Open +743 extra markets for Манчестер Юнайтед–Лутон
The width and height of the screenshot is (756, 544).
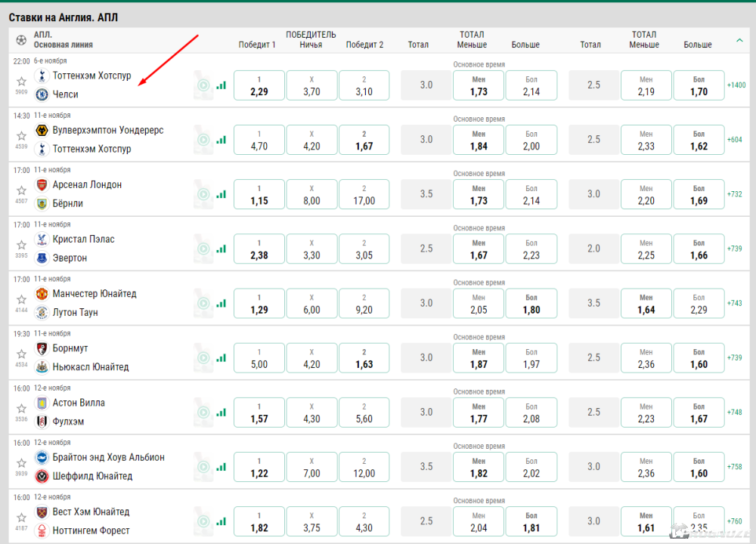[735, 303]
